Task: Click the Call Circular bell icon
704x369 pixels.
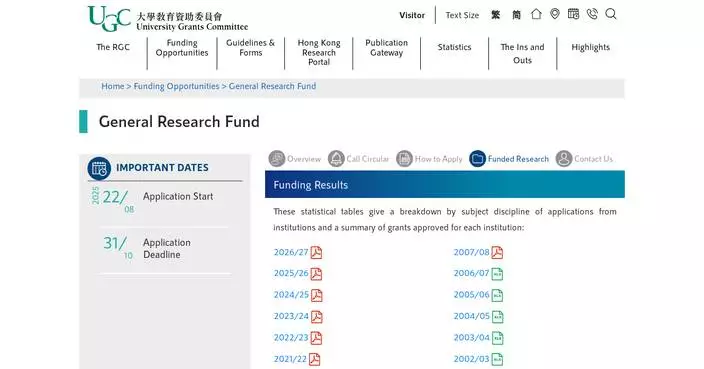Action: click(x=336, y=158)
